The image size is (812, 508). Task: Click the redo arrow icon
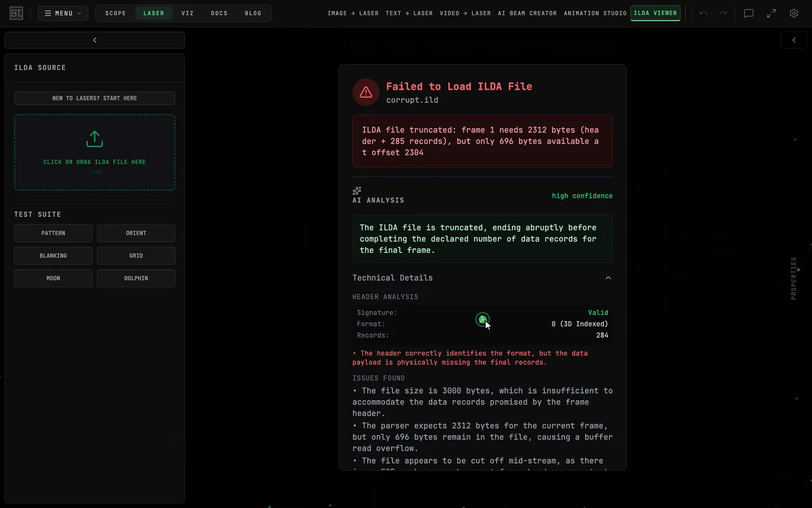723,13
